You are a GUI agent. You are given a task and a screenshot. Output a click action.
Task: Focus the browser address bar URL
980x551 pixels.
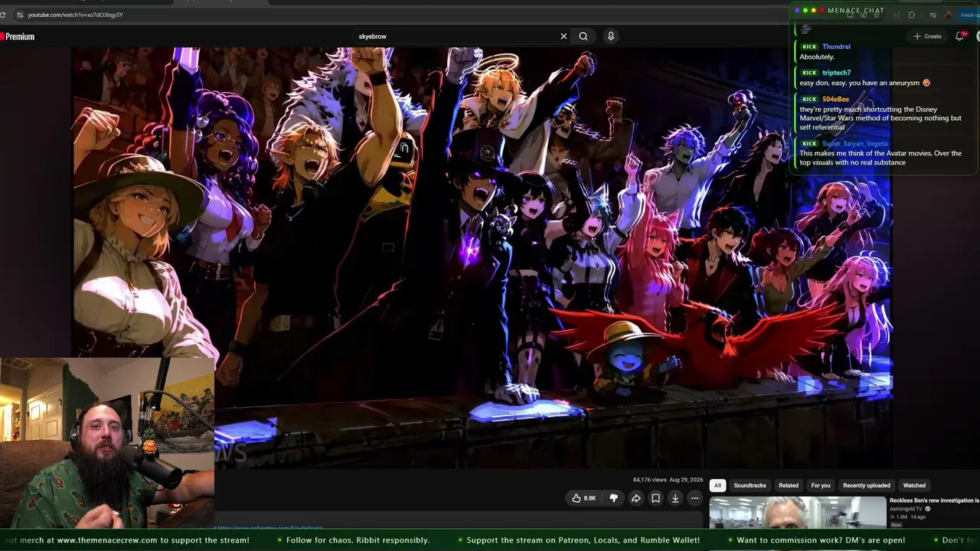click(x=75, y=15)
